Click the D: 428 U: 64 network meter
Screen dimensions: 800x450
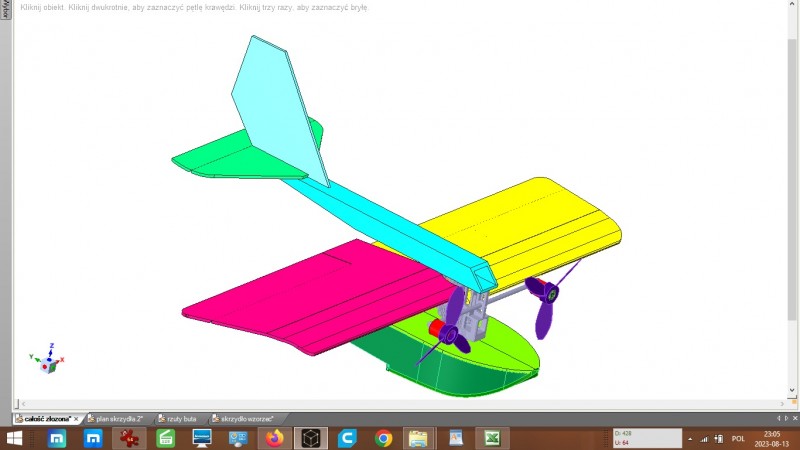647,438
